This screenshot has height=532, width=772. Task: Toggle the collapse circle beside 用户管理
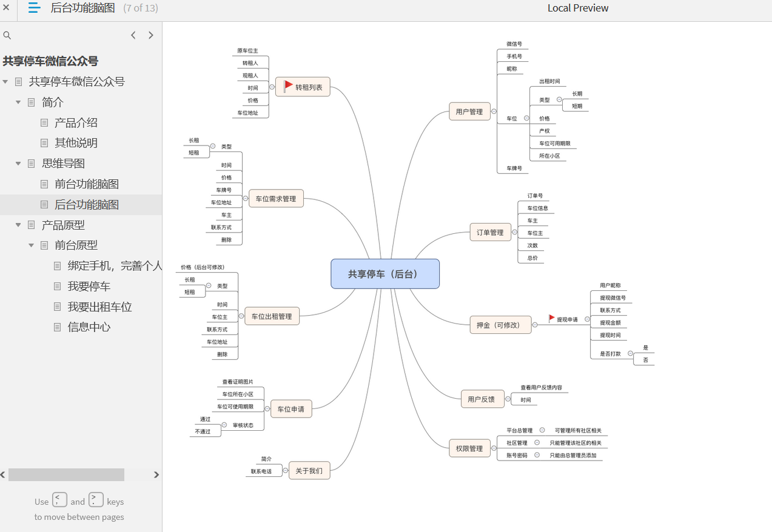tap(494, 111)
